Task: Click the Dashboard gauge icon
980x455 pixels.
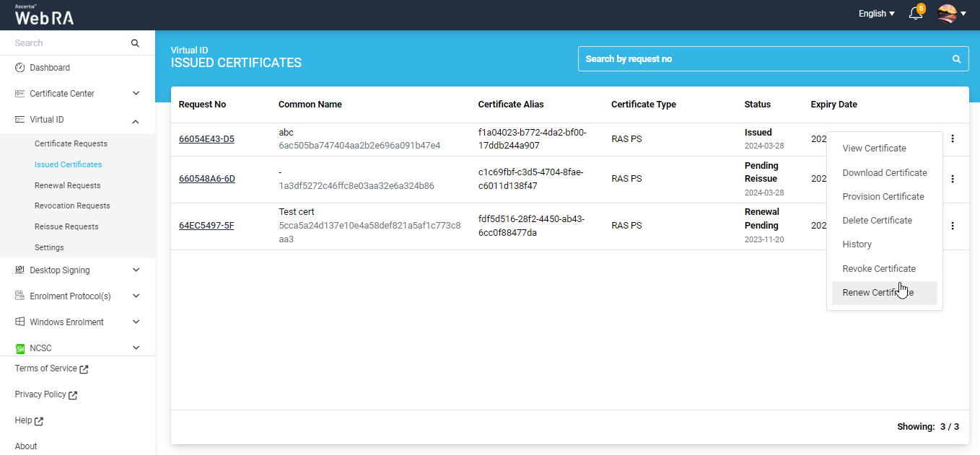Action: [x=20, y=68]
